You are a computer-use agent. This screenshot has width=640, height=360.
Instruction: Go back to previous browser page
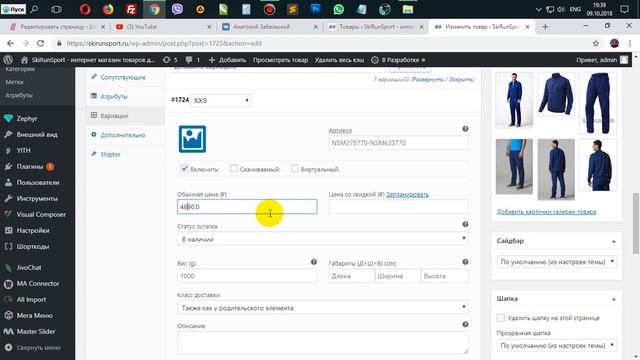(x=10, y=43)
